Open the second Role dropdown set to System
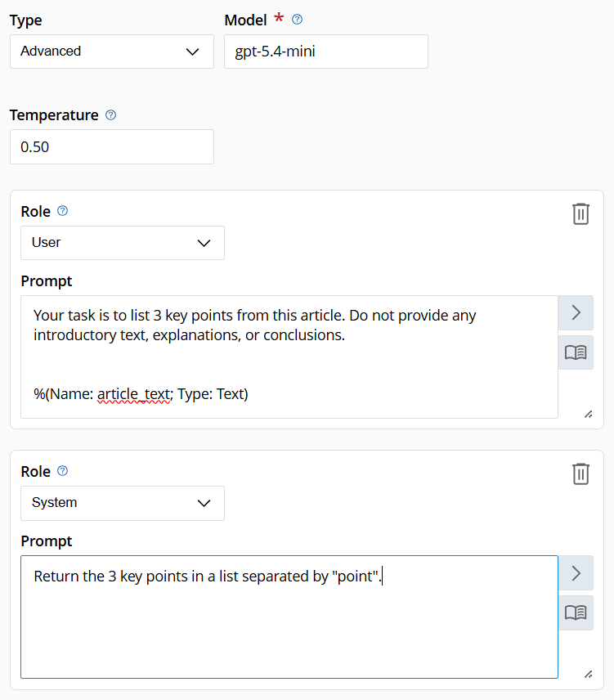The image size is (614, 700). [122, 503]
